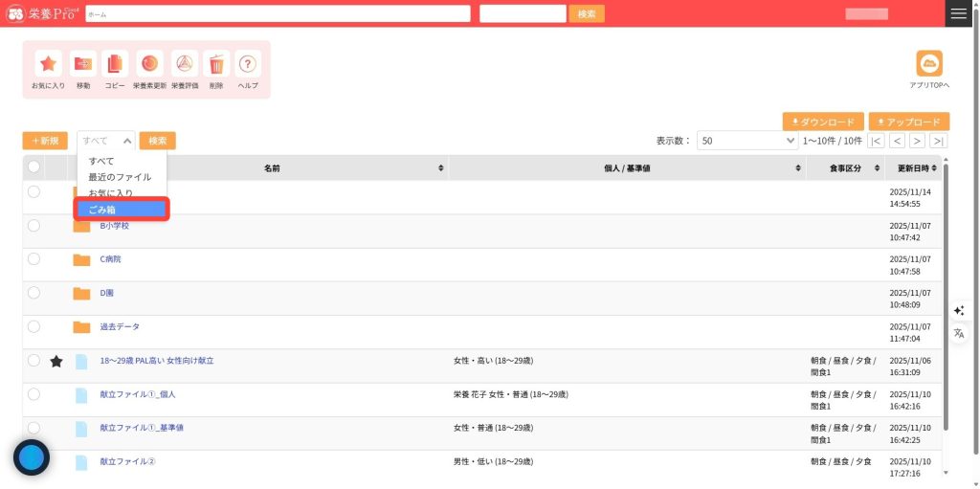Go to アプリTOPへ cloud icon
The image size is (980, 489).
[929, 63]
